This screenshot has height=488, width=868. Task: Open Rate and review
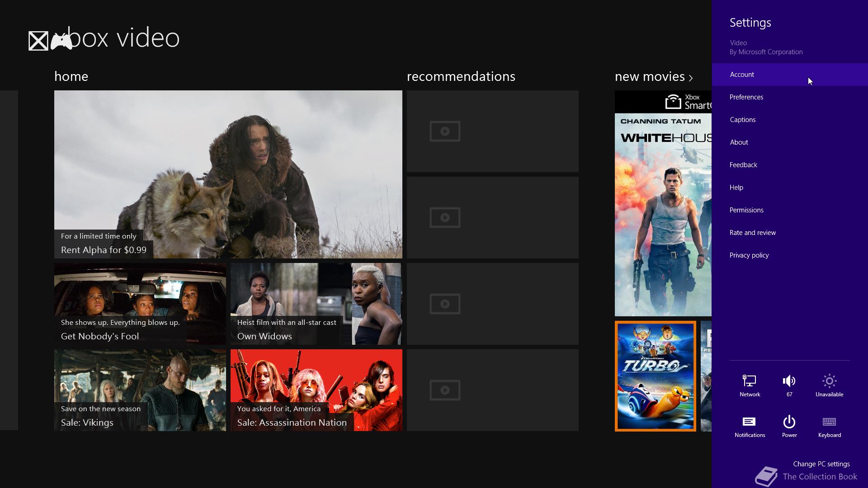click(x=790, y=233)
